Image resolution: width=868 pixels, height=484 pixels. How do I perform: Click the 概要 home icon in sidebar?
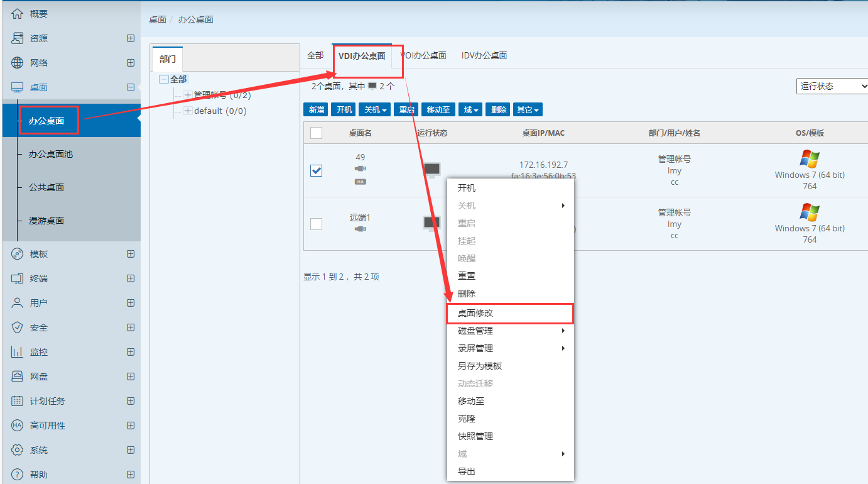point(18,14)
